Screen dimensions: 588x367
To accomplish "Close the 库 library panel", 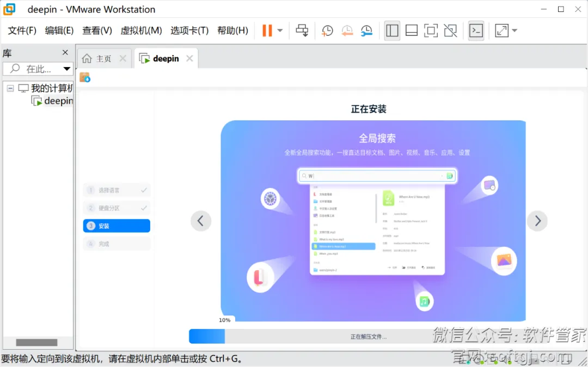I will (65, 52).
